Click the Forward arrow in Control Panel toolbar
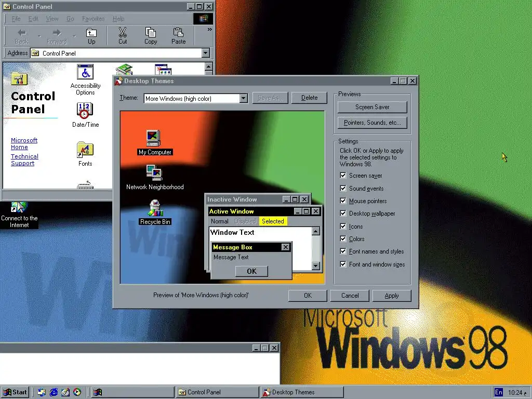The width and height of the screenshot is (532, 399). 57,36
